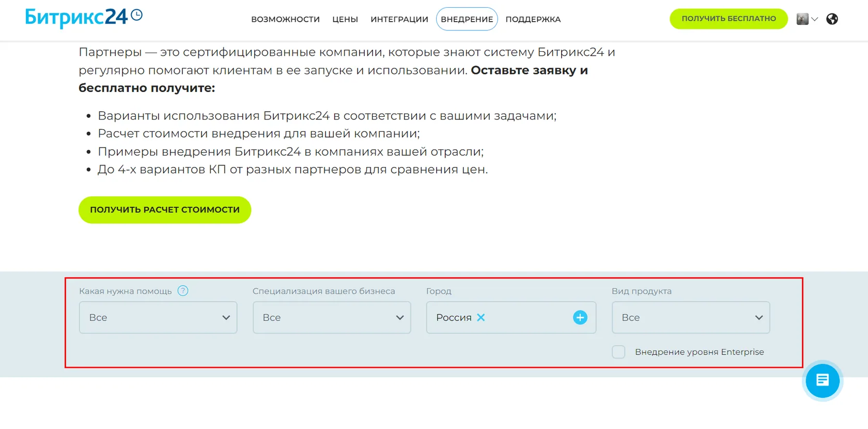Select the ВНЕДРЕНИЕ menu item
The image size is (868, 429).
(x=467, y=19)
